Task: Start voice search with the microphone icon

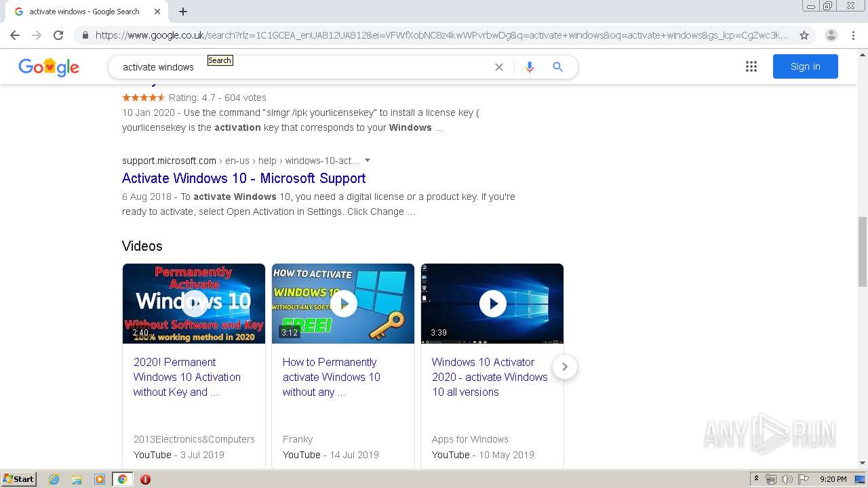Action: pyautogui.click(x=530, y=67)
